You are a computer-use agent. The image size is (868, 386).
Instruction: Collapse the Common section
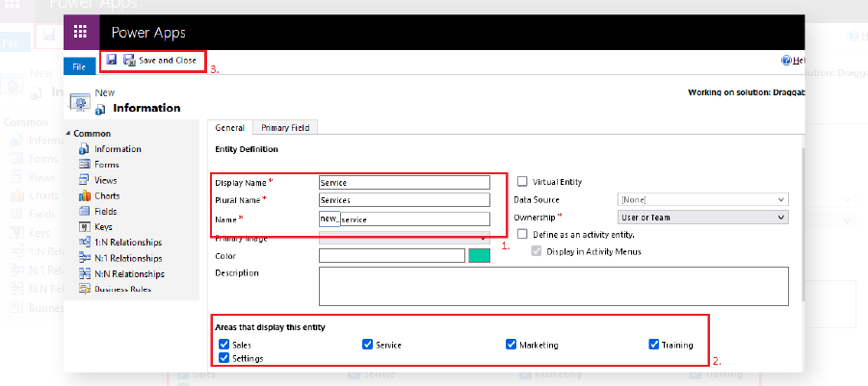(x=68, y=133)
